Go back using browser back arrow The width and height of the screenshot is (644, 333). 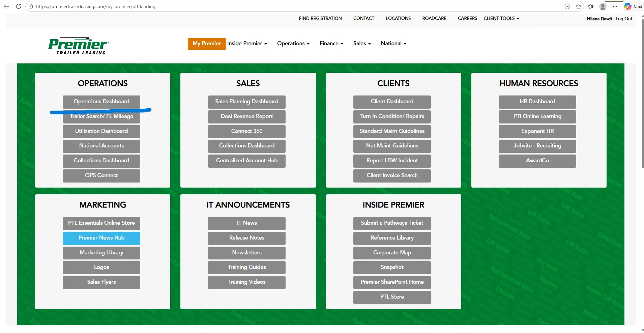[6, 6]
